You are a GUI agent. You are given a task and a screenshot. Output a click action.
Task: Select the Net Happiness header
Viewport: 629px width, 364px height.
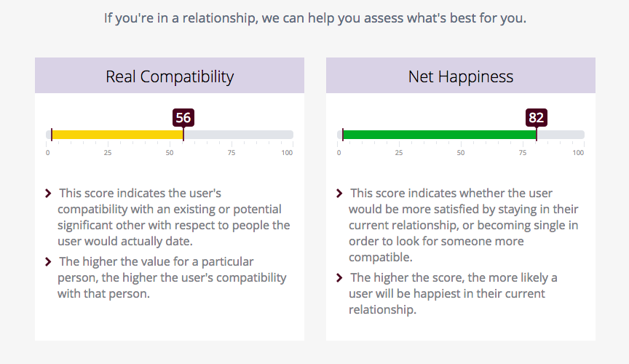[461, 76]
